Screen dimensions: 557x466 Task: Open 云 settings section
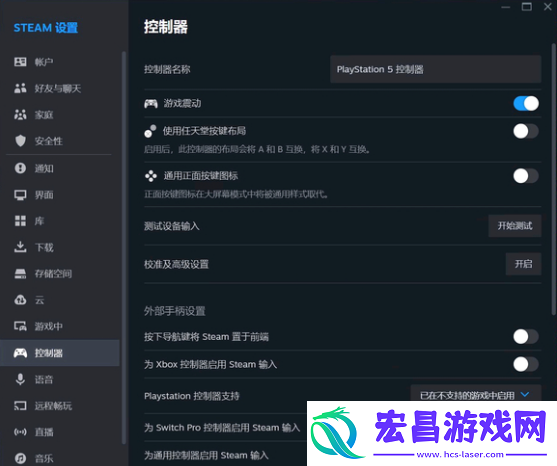coord(60,300)
